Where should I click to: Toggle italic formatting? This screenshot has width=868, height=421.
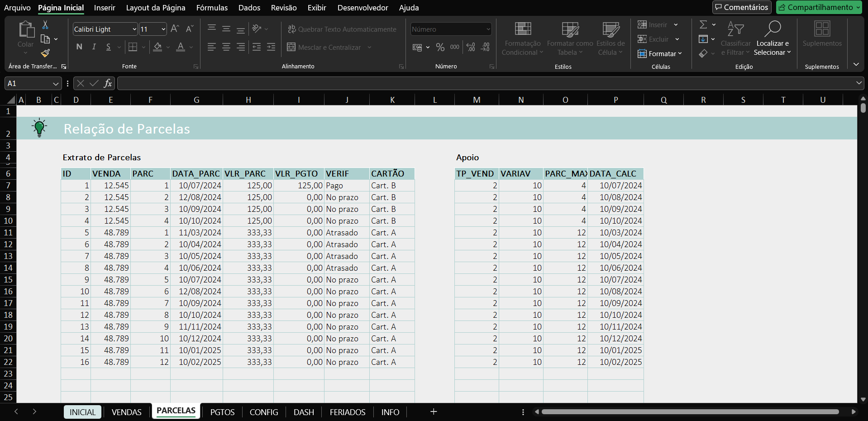coord(94,47)
